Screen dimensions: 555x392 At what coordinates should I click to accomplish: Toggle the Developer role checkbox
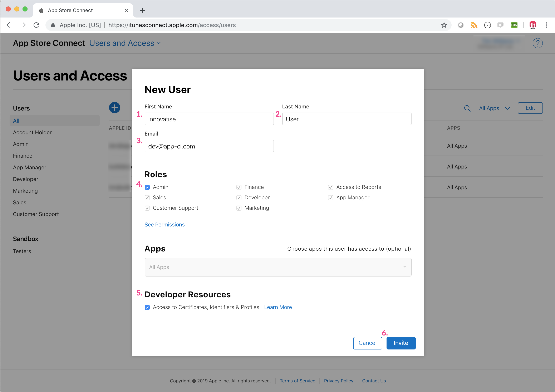coord(239,197)
